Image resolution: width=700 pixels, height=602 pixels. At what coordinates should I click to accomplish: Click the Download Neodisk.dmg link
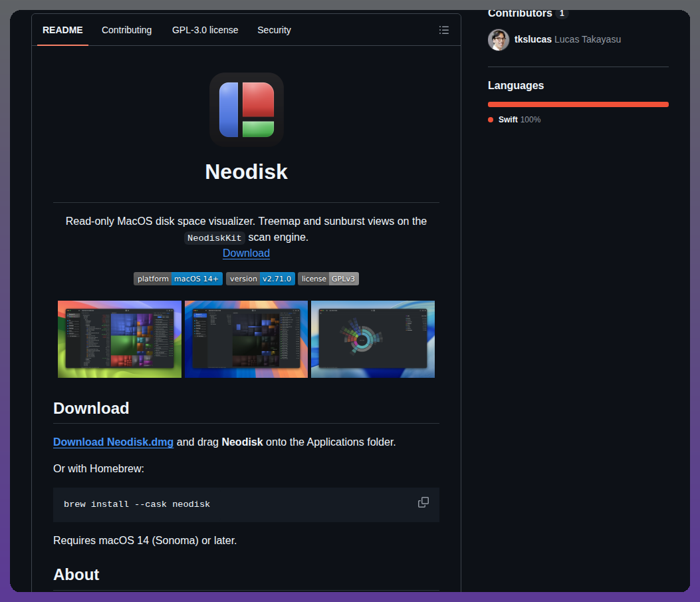click(x=114, y=442)
